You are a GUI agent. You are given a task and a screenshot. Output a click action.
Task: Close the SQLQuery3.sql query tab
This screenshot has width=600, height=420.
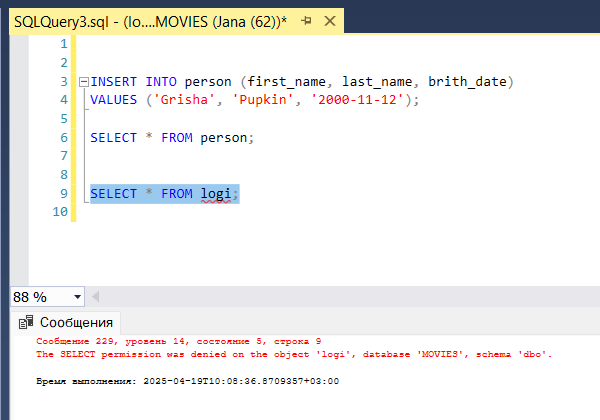(330, 21)
